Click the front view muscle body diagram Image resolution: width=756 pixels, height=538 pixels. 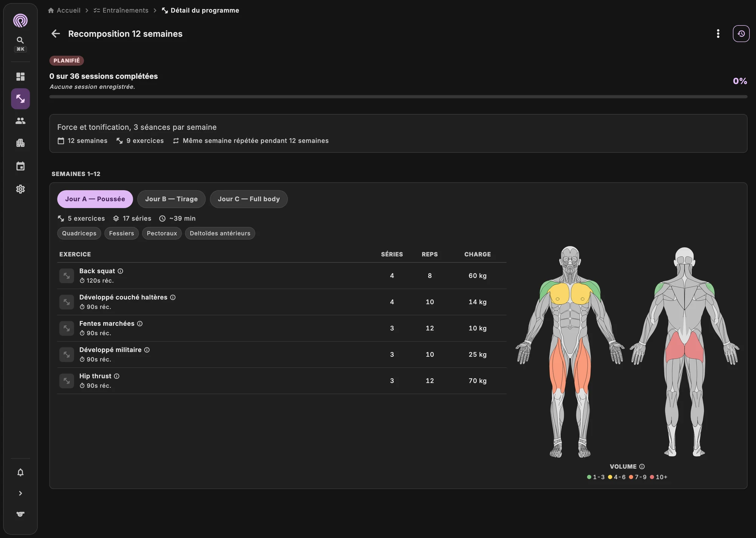(x=570, y=352)
